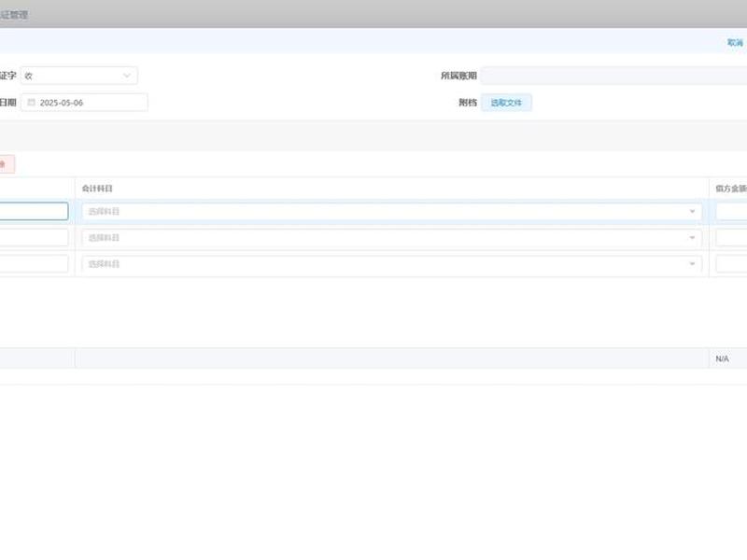
Task: Click the calendar icon in the date field
Action: 32,103
